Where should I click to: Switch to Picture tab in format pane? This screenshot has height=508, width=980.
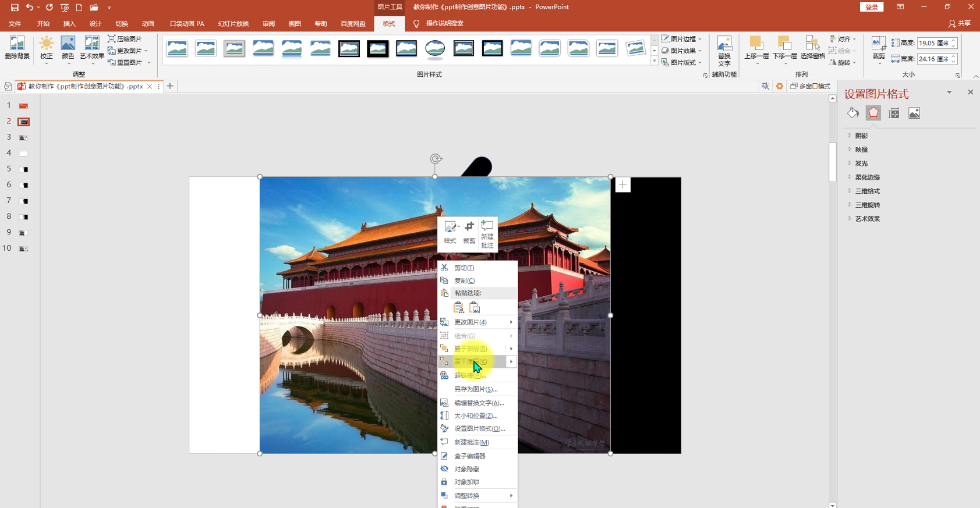click(914, 113)
